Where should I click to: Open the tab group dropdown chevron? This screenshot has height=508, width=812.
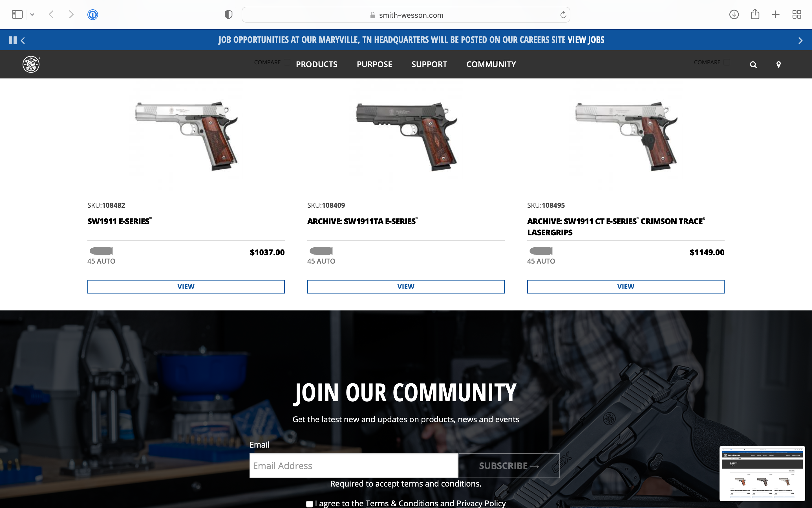click(32, 14)
